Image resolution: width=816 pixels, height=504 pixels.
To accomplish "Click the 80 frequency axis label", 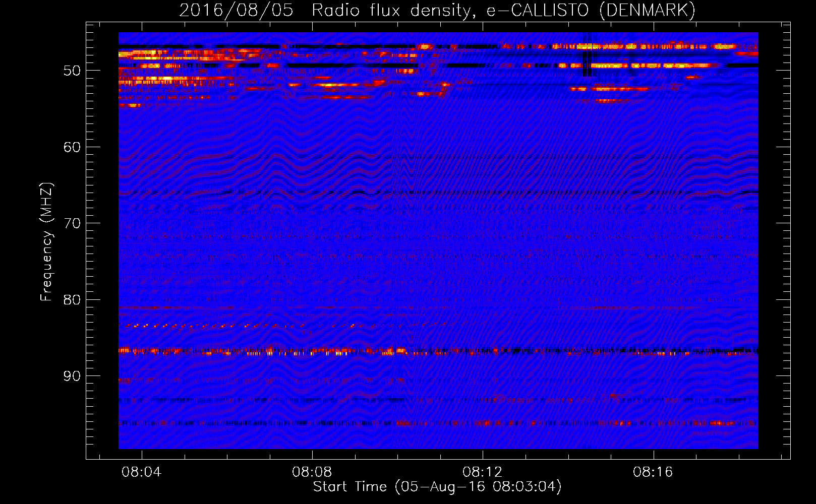I will 72,300.
